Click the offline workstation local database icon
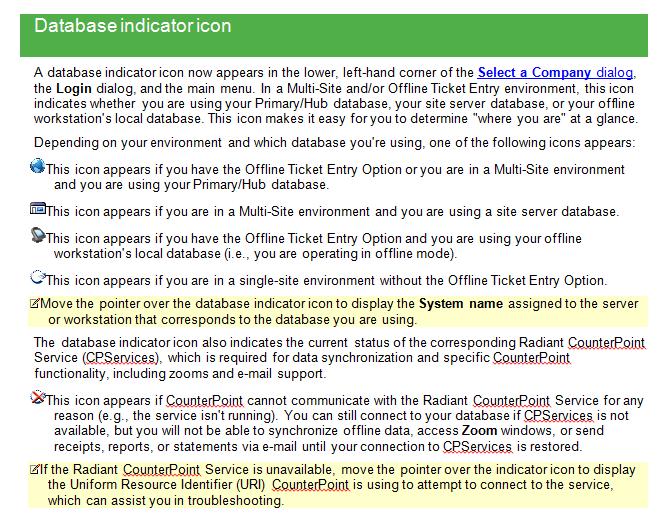Viewport: 669px width, 516px height. pyautogui.click(x=38, y=236)
